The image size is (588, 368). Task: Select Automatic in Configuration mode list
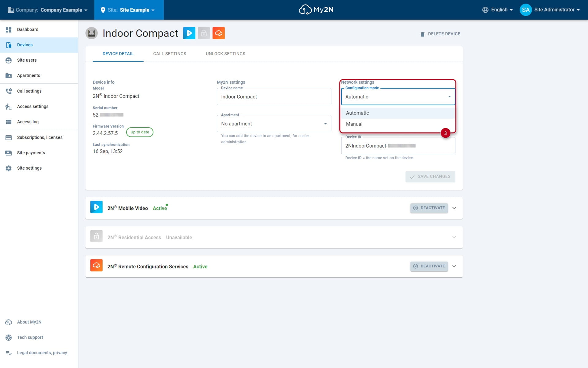pos(398,113)
